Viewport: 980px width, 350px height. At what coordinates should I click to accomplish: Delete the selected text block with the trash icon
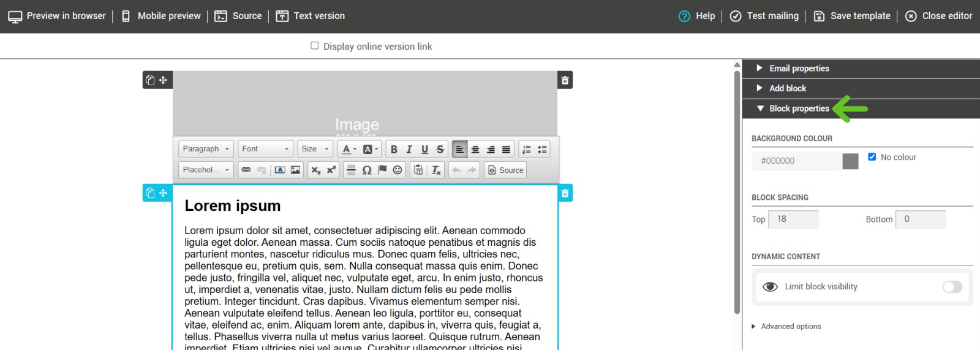[x=565, y=193]
